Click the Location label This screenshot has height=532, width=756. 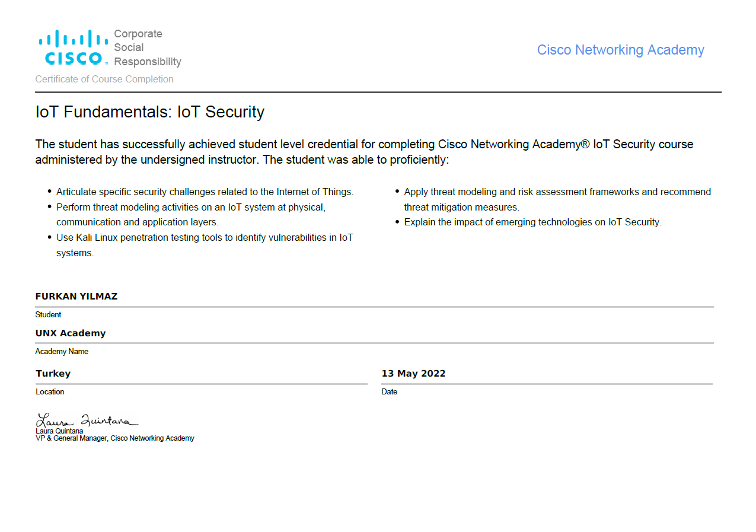point(50,392)
